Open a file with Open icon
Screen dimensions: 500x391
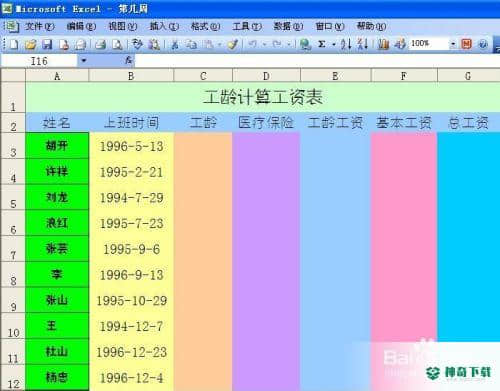(30, 44)
